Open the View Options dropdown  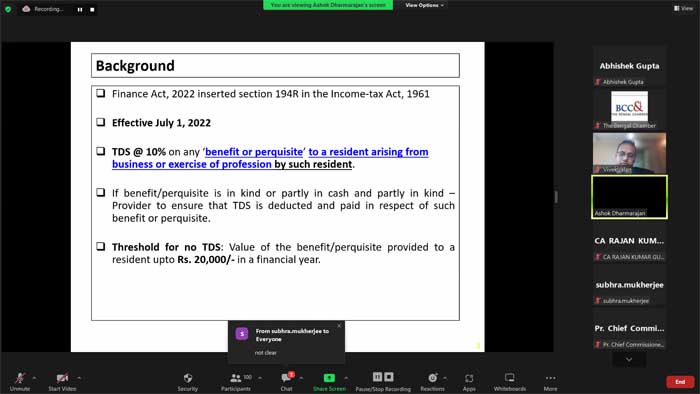424,5
